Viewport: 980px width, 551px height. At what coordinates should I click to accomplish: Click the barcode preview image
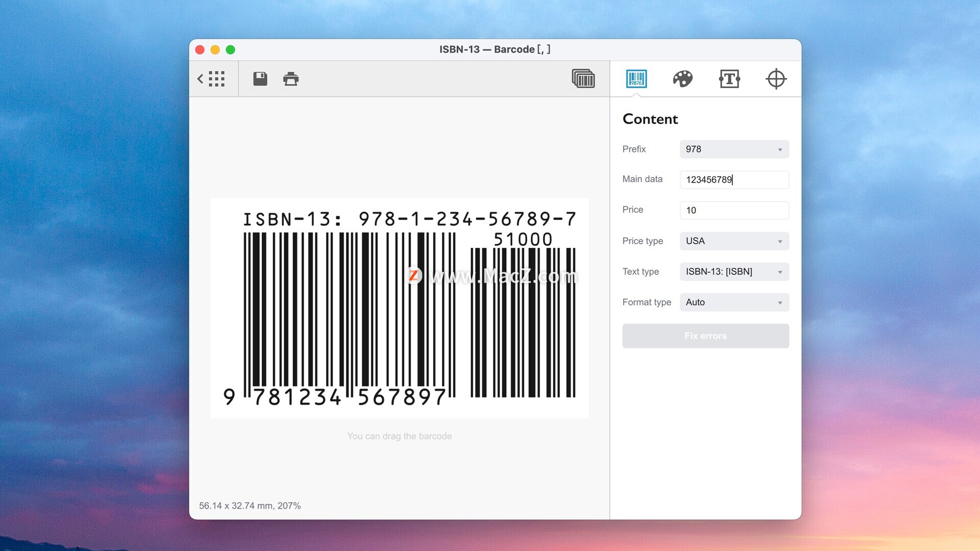pos(399,309)
